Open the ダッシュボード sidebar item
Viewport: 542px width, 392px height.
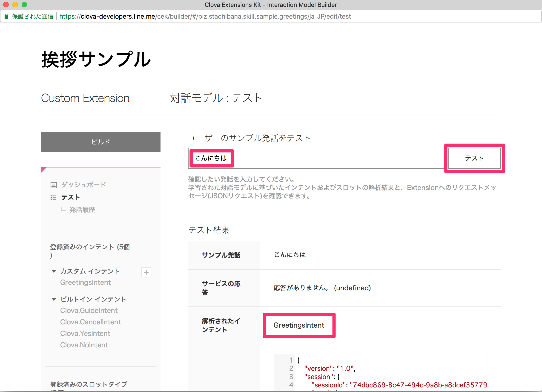(x=84, y=184)
